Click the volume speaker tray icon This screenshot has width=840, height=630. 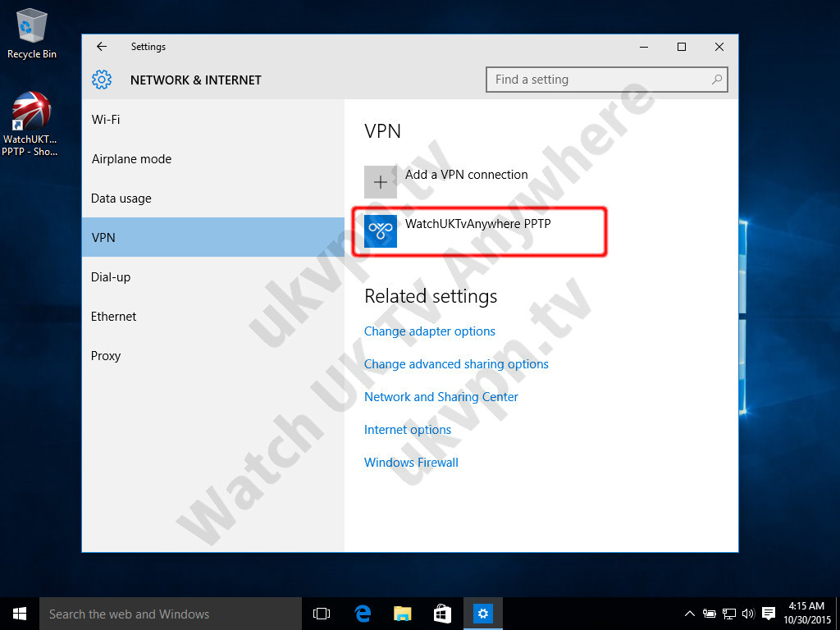coord(748,614)
